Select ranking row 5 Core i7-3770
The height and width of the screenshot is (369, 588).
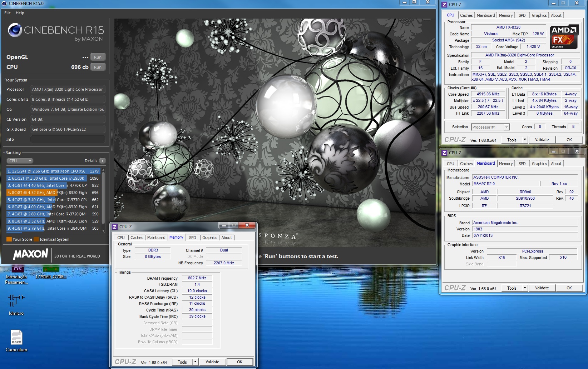pos(53,200)
